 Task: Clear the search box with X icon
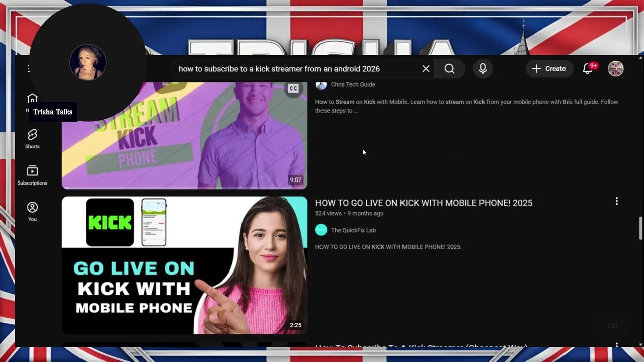click(x=426, y=69)
